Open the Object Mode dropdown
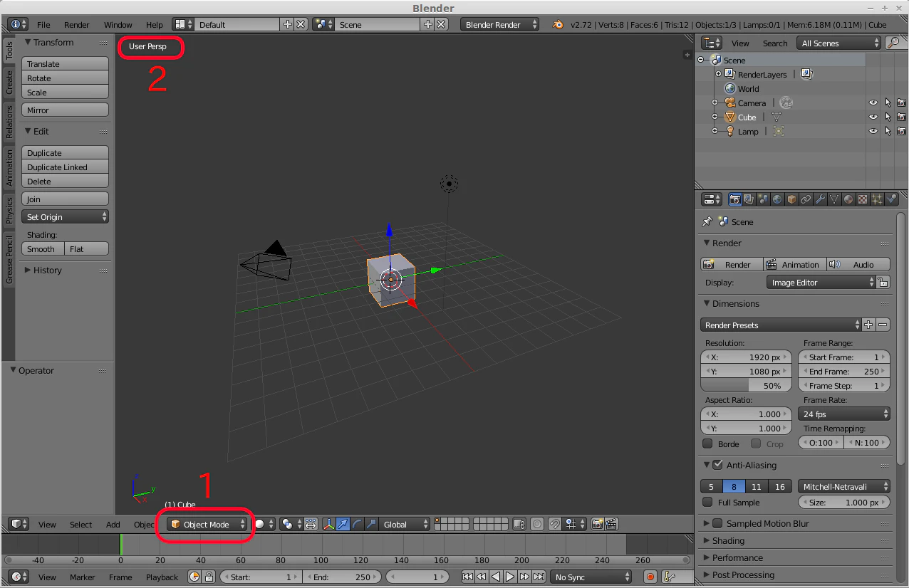 pyautogui.click(x=207, y=525)
